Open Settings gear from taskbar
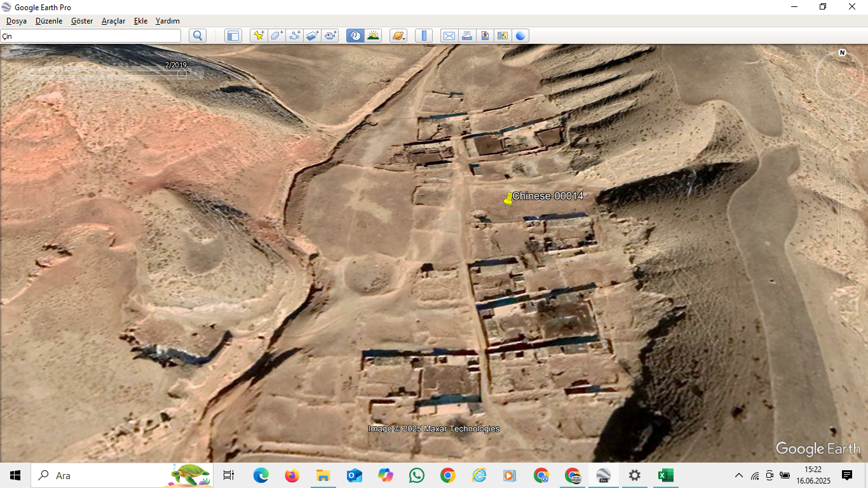The image size is (868, 488). (x=634, y=475)
